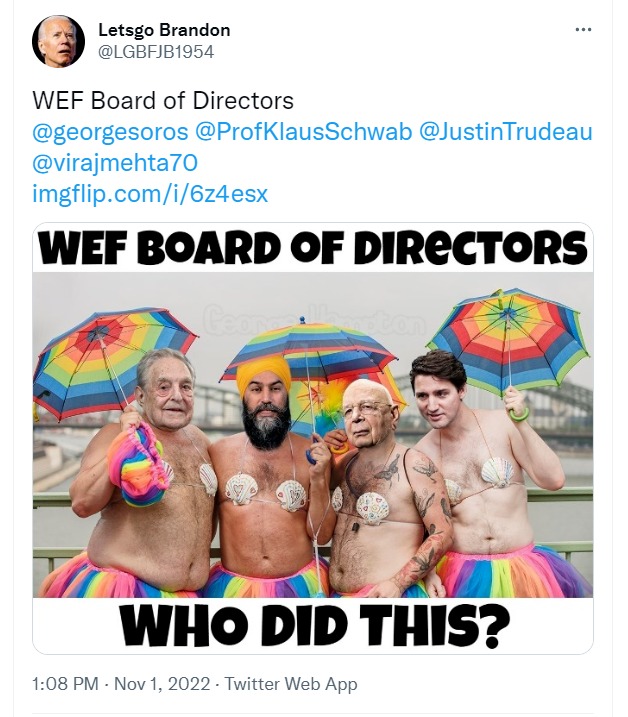Click the Nov 1, 2022 date
Image resolution: width=628 pixels, height=717 pixels.
tap(163, 685)
